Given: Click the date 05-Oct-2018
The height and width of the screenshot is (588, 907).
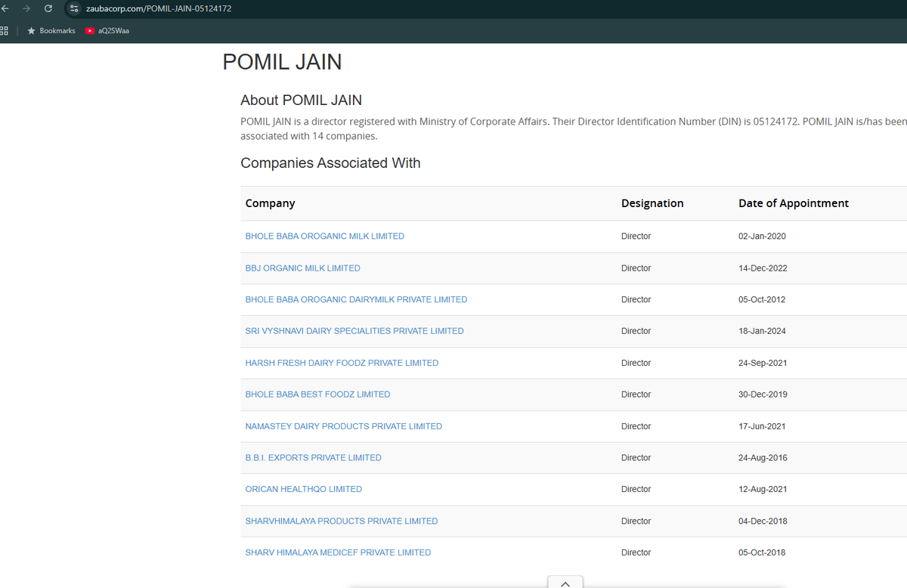Looking at the screenshot, I should point(762,552).
